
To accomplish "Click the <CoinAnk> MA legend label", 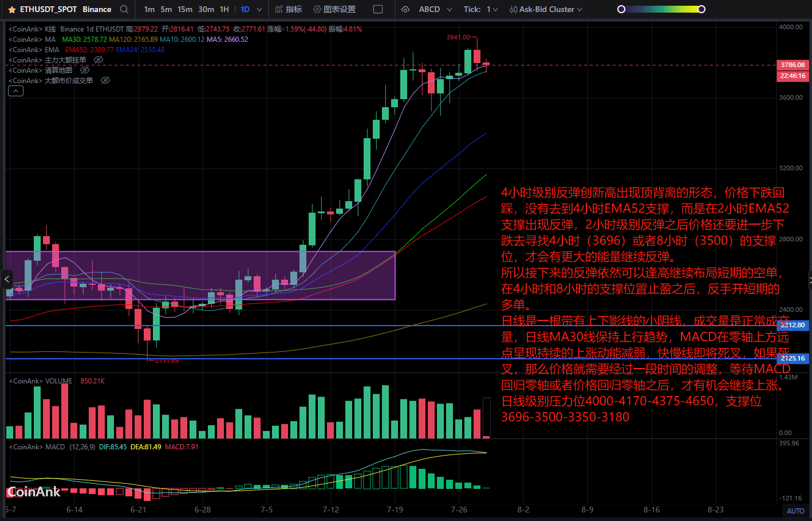I will coord(32,40).
